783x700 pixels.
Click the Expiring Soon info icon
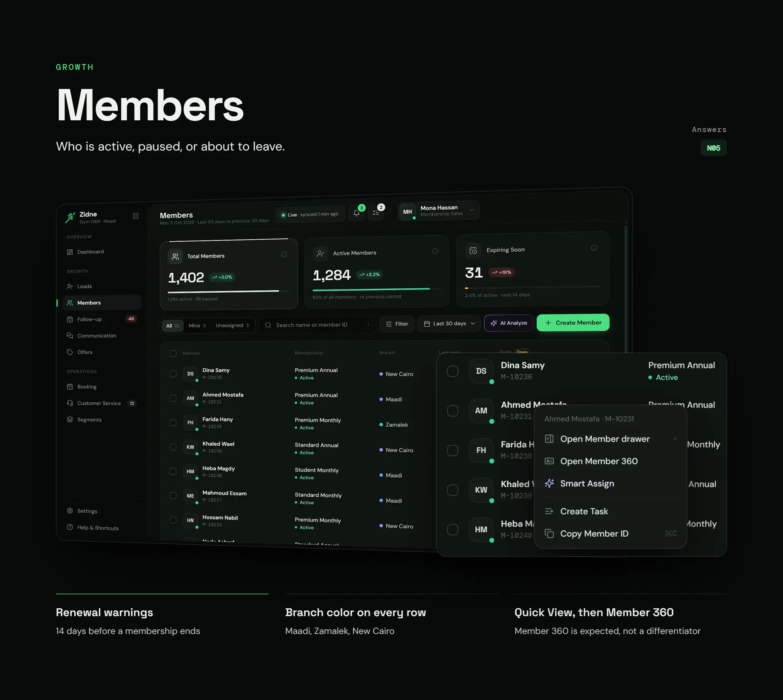click(594, 248)
